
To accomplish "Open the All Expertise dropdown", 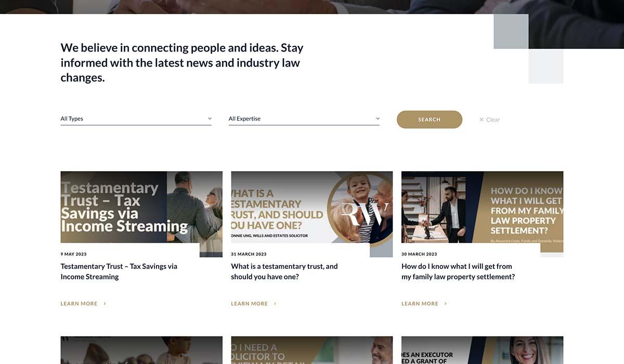I will (x=304, y=119).
